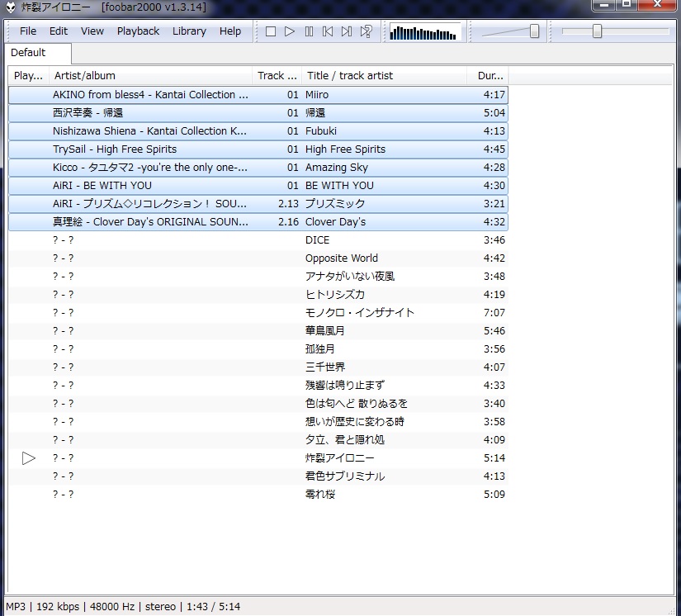Select the 三千世界 track

[258, 367]
